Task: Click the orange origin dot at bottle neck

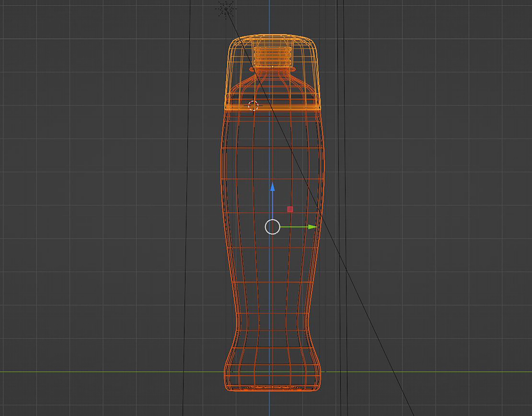Action: click(x=272, y=67)
